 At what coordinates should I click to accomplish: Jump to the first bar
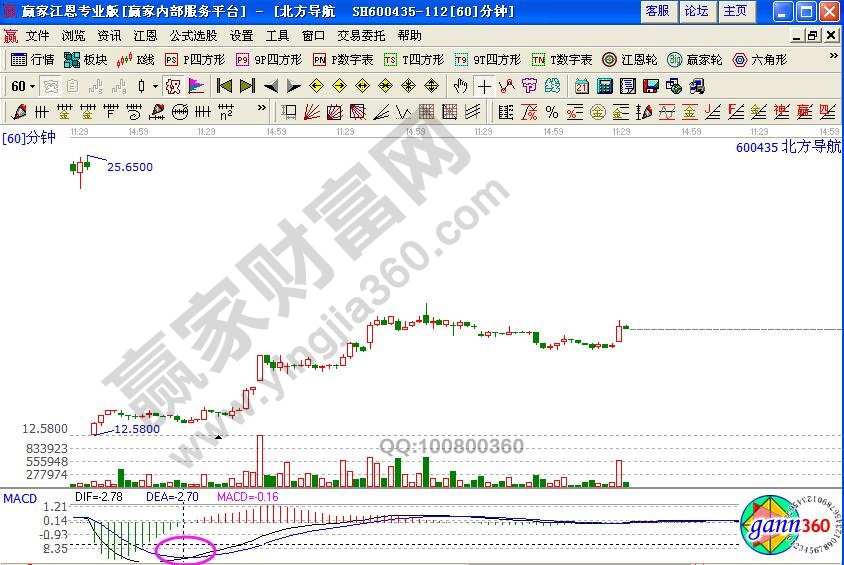coord(224,86)
